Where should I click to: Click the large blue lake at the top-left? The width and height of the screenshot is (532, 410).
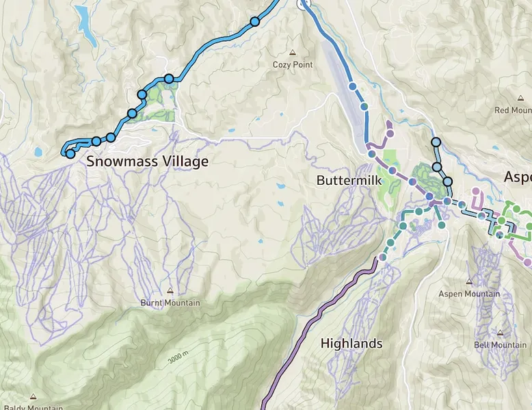(x=85, y=25)
